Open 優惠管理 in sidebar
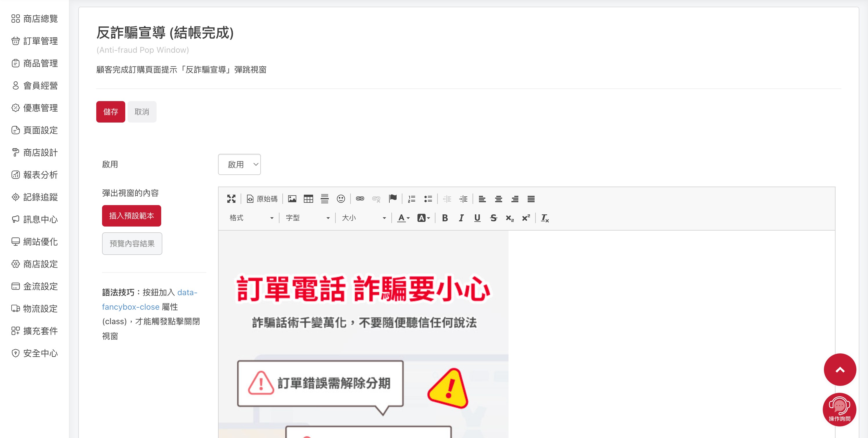The width and height of the screenshot is (868, 438). click(x=34, y=108)
